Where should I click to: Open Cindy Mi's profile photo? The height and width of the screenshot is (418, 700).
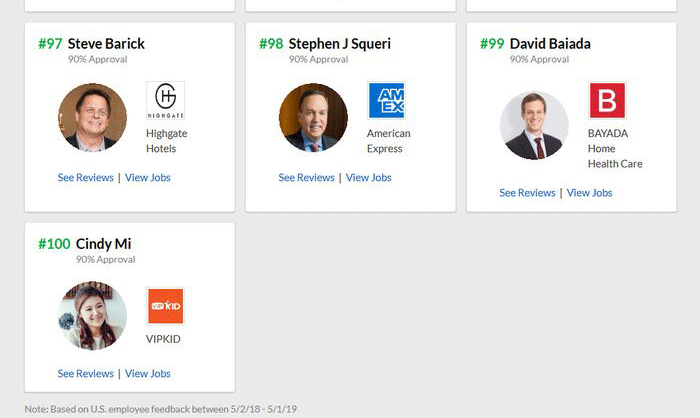click(x=93, y=316)
